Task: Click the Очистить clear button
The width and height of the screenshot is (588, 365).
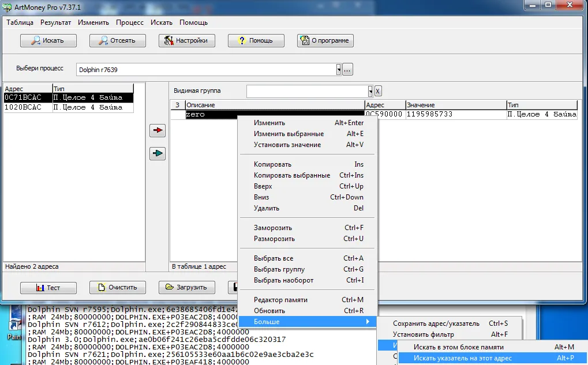Action: coord(117,287)
